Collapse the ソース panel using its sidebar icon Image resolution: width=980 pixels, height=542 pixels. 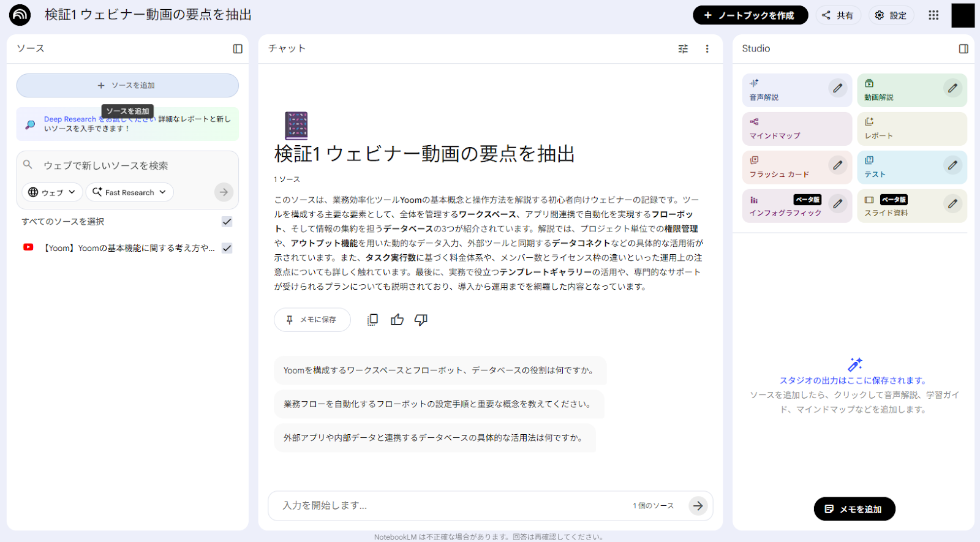(x=238, y=49)
